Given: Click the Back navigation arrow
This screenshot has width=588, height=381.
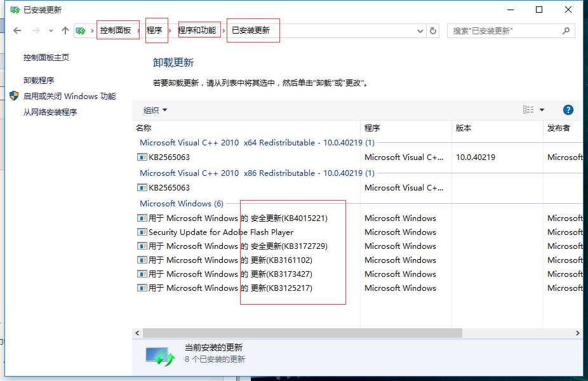Looking at the screenshot, I should tap(17, 30).
